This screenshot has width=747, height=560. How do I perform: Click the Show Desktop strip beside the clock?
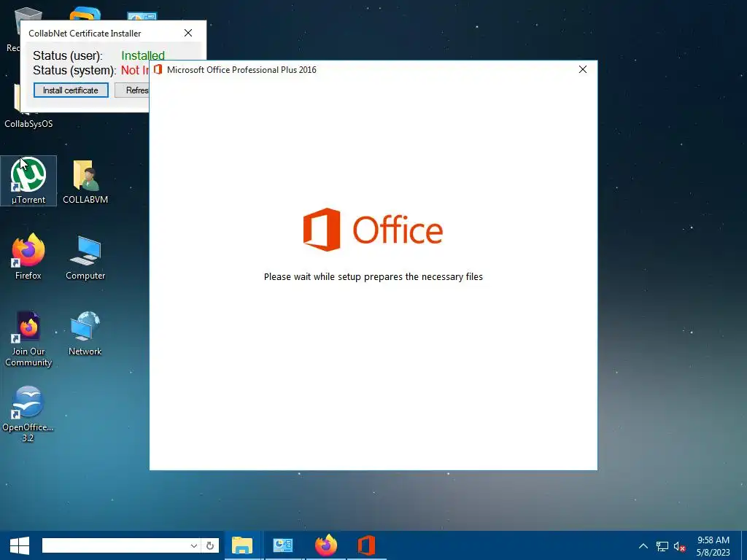tap(743, 545)
